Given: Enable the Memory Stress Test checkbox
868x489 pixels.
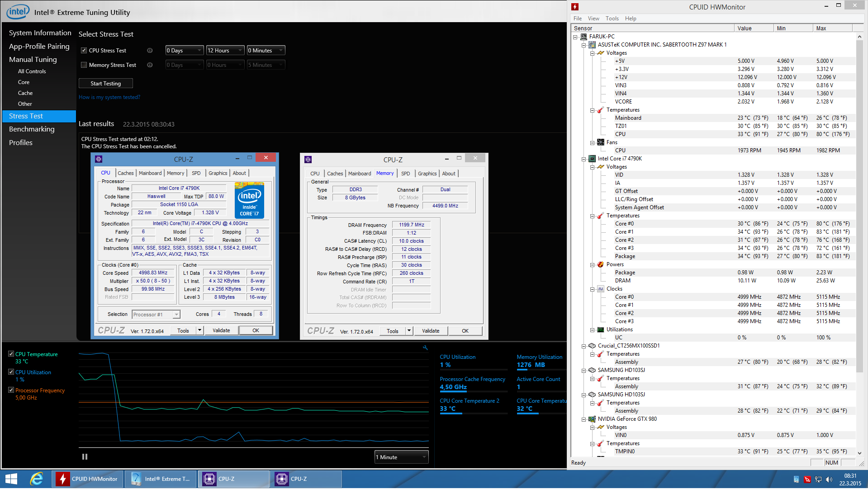Looking at the screenshot, I should 84,65.
